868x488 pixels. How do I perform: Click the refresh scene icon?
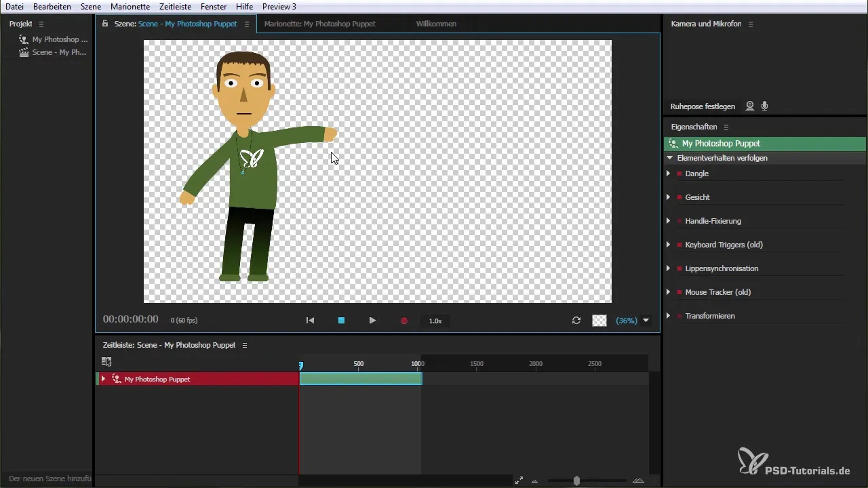coord(576,321)
